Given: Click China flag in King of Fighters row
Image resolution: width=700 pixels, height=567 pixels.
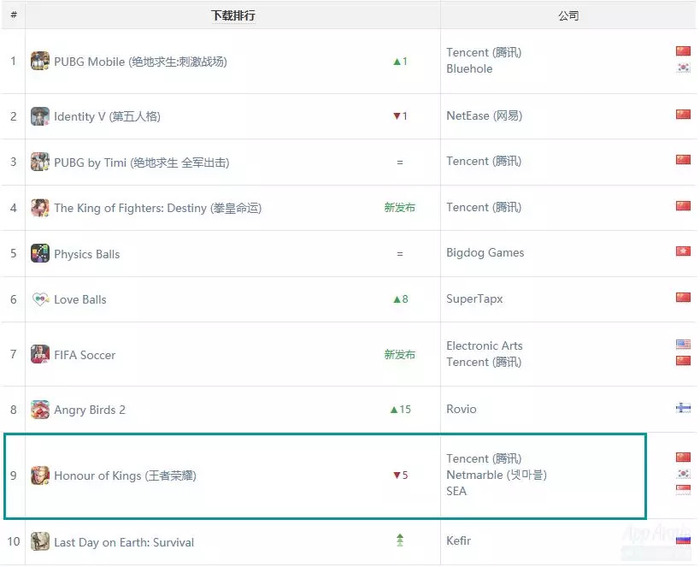Looking at the screenshot, I should pos(683,206).
